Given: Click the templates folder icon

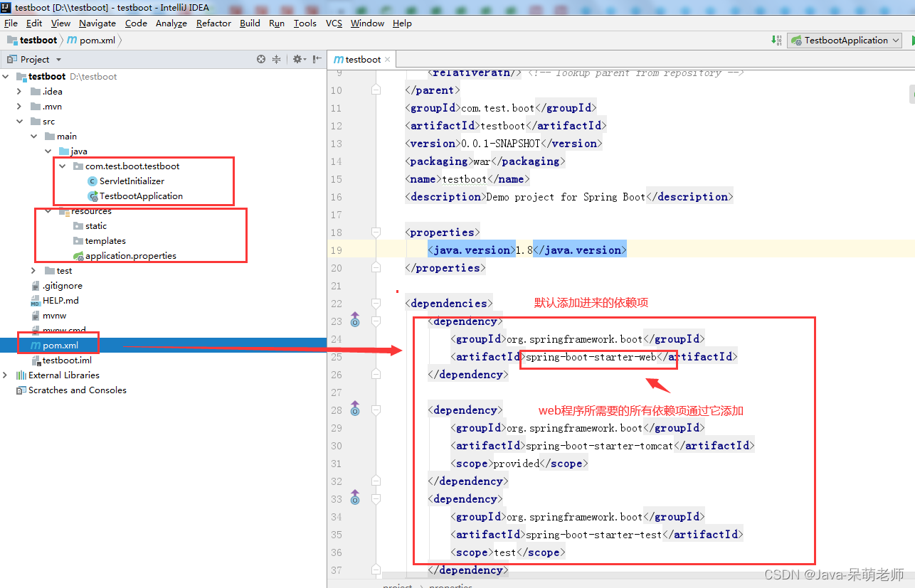Looking at the screenshot, I should [x=78, y=241].
